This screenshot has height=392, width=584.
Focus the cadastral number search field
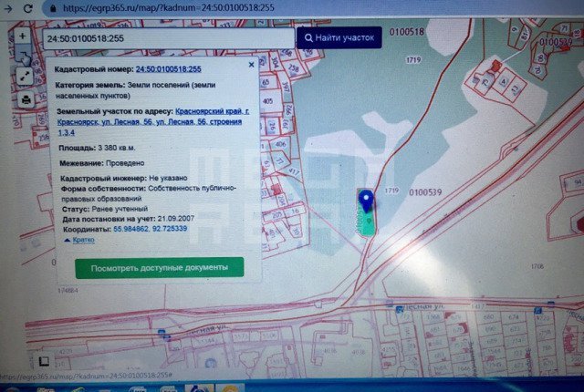pyautogui.click(x=168, y=38)
